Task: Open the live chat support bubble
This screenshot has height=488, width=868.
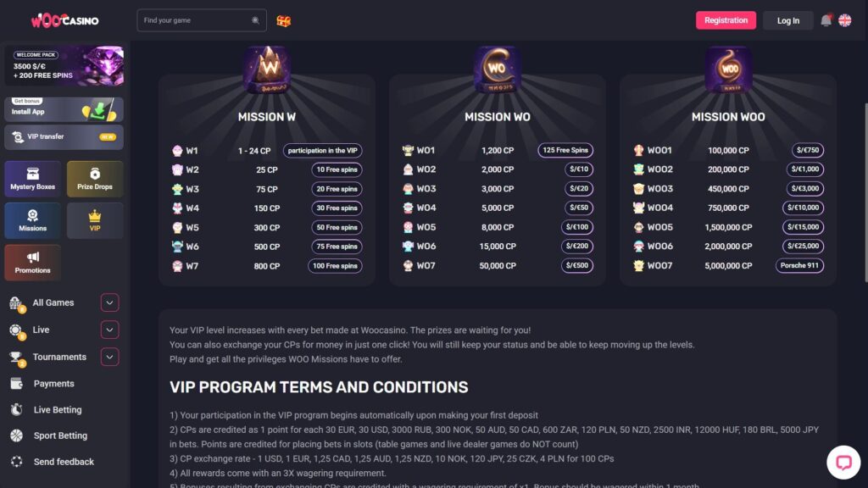Action: [x=843, y=463]
